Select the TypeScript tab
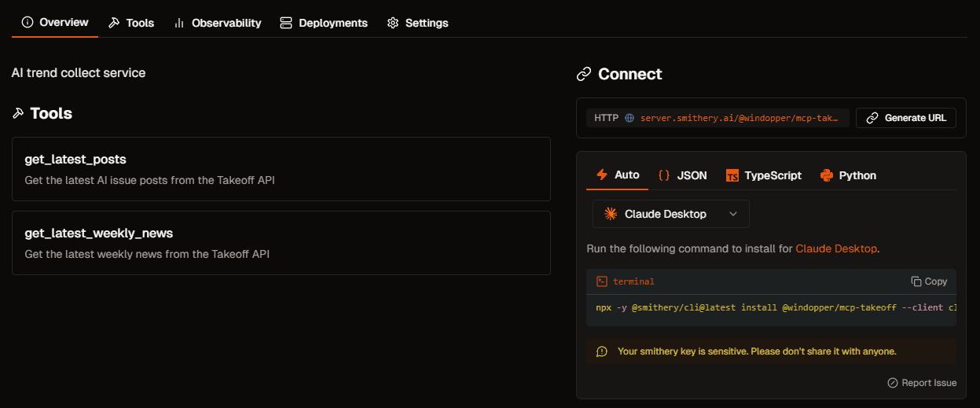This screenshot has width=980, height=408. tap(763, 175)
